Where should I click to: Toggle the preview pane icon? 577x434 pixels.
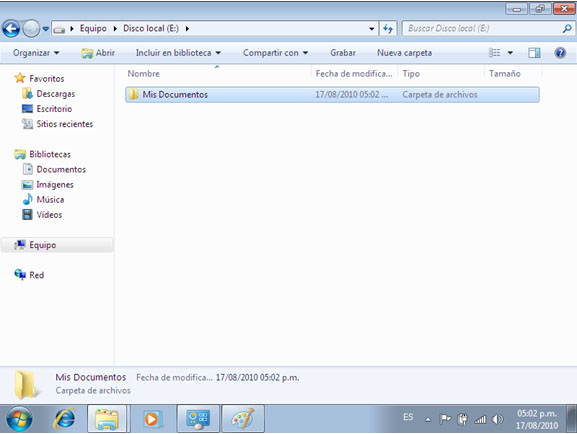[x=534, y=53]
